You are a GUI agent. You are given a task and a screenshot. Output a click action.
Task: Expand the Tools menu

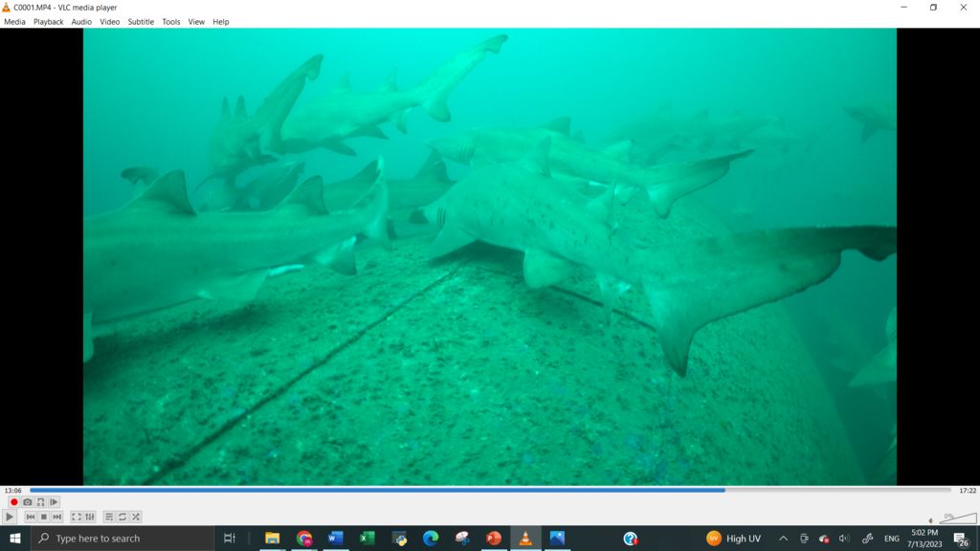tap(170, 21)
